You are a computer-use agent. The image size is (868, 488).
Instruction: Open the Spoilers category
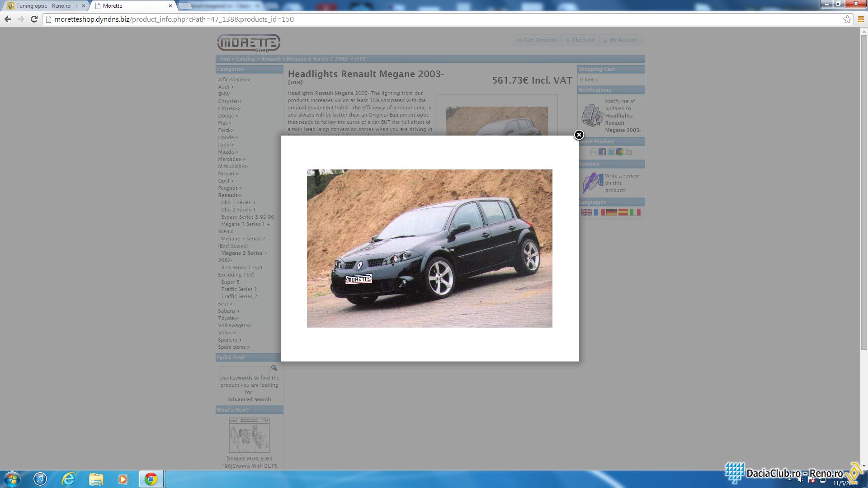tap(230, 340)
